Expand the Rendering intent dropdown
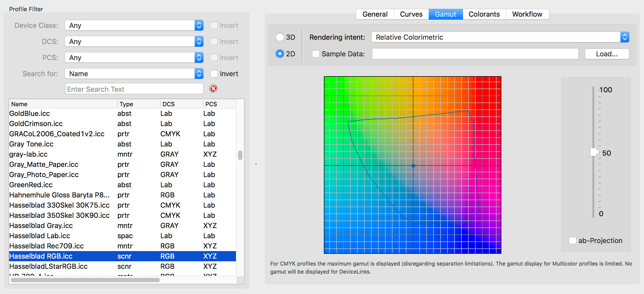644x294 pixels. click(624, 37)
